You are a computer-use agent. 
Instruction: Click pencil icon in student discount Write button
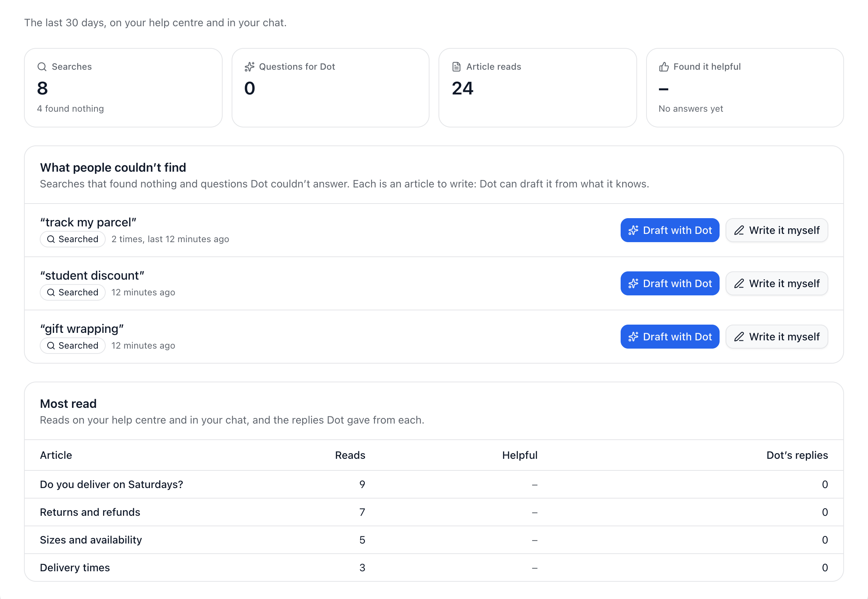point(739,284)
